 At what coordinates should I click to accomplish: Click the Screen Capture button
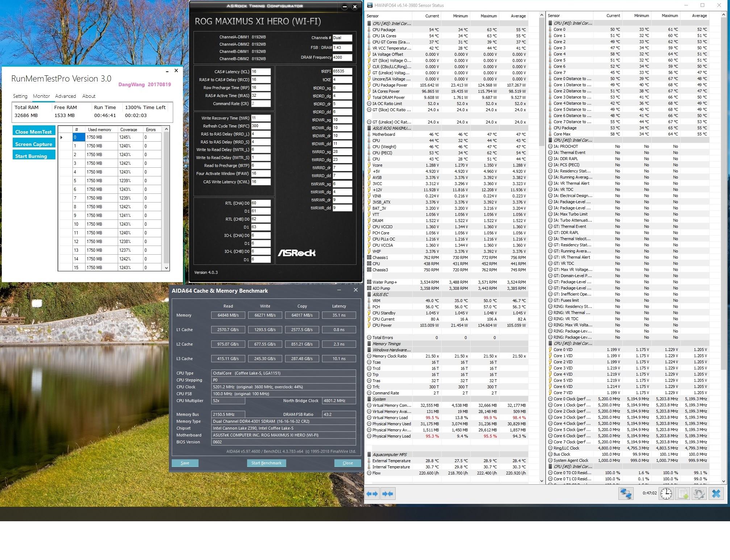point(34,143)
